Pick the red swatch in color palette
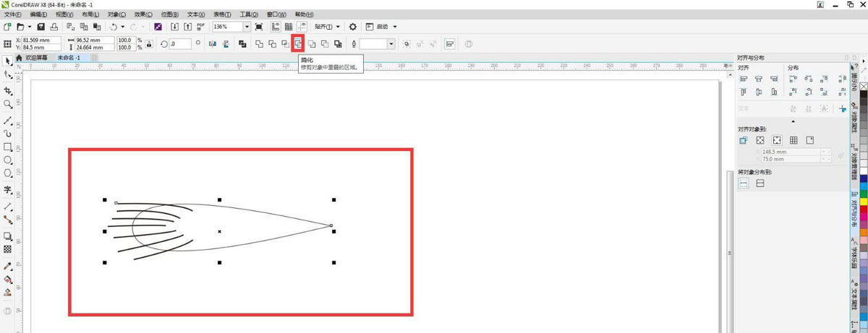 click(864, 209)
